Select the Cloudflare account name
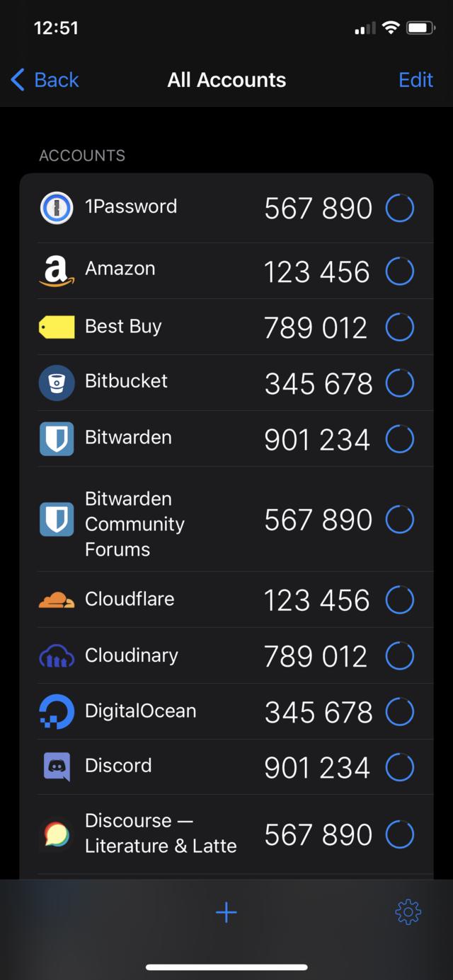Image resolution: width=453 pixels, height=980 pixels. 130,599
